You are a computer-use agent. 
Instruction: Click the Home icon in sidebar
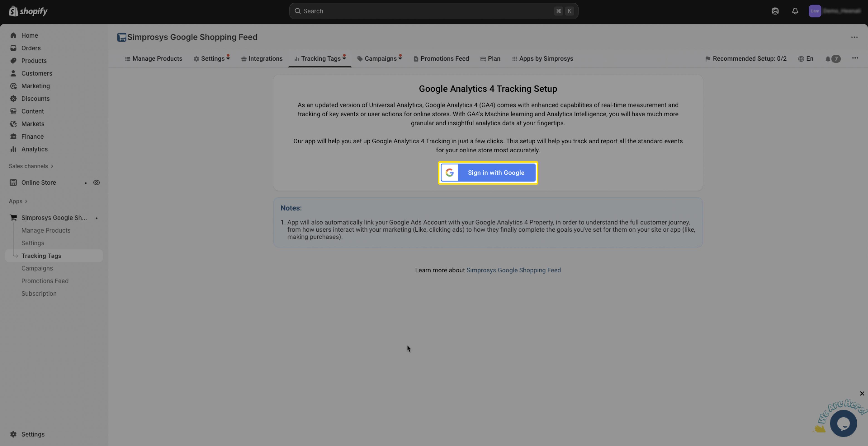(13, 35)
